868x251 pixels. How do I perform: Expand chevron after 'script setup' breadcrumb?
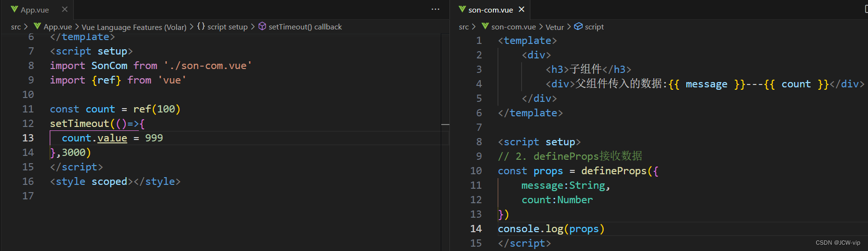(253, 27)
